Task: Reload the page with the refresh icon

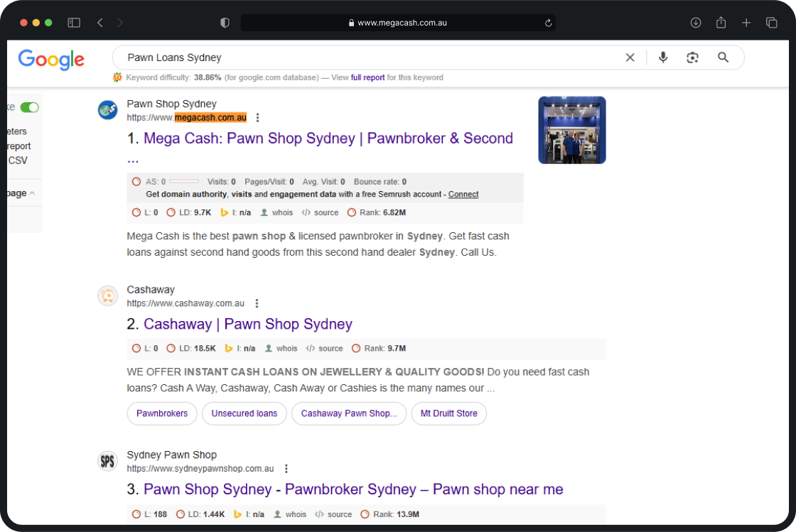Action: [548, 23]
